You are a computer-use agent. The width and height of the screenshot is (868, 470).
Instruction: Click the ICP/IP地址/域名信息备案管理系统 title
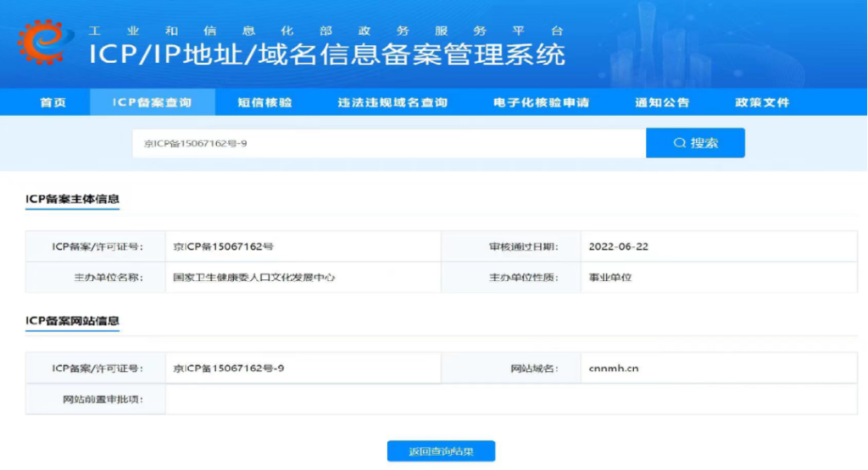[x=327, y=54]
